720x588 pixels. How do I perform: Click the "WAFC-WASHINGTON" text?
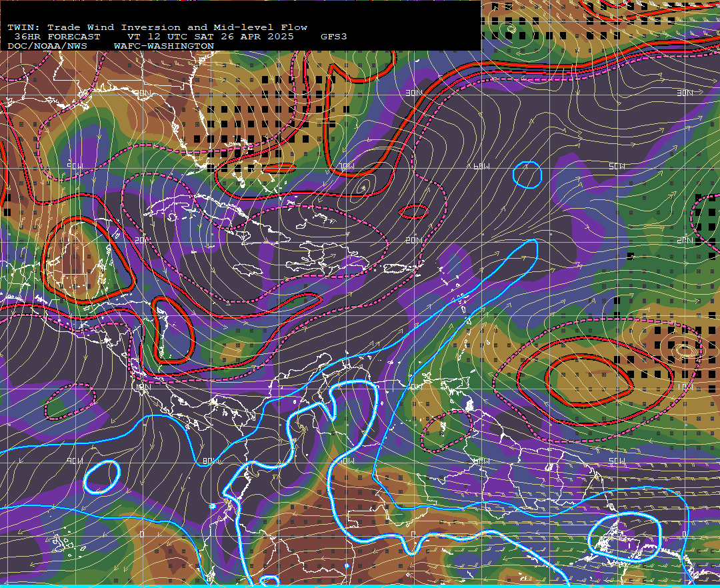point(164,47)
